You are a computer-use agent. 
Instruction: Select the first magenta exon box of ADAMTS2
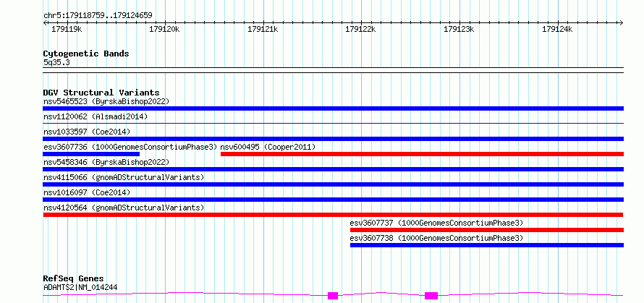(x=333, y=296)
